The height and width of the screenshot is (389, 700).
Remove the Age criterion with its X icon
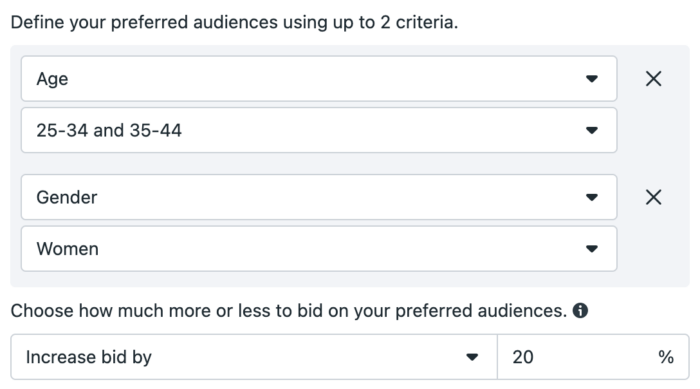[x=653, y=79]
